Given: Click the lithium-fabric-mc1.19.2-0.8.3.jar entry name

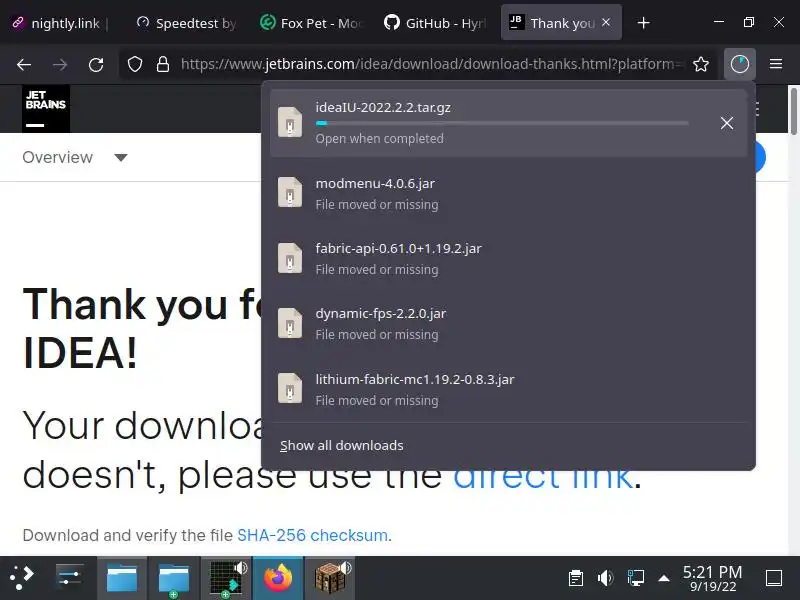Looking at the screenshot, I should coord(415,380).
